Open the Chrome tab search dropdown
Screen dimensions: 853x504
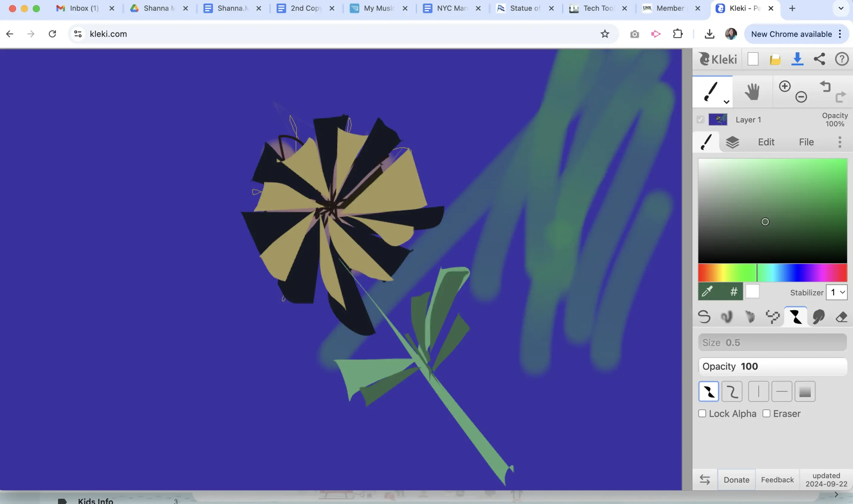pyautogui.click(x=841, y=8)
